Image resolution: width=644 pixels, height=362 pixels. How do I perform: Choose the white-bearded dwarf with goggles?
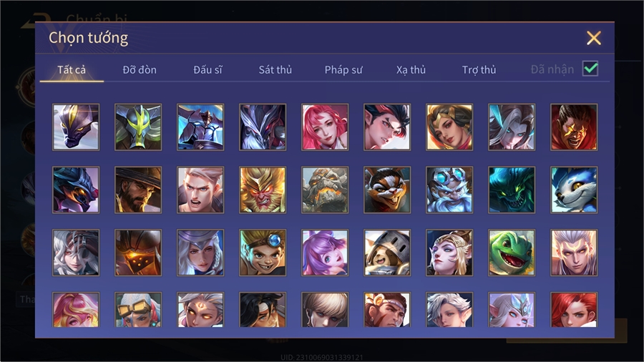pos(449,190)
